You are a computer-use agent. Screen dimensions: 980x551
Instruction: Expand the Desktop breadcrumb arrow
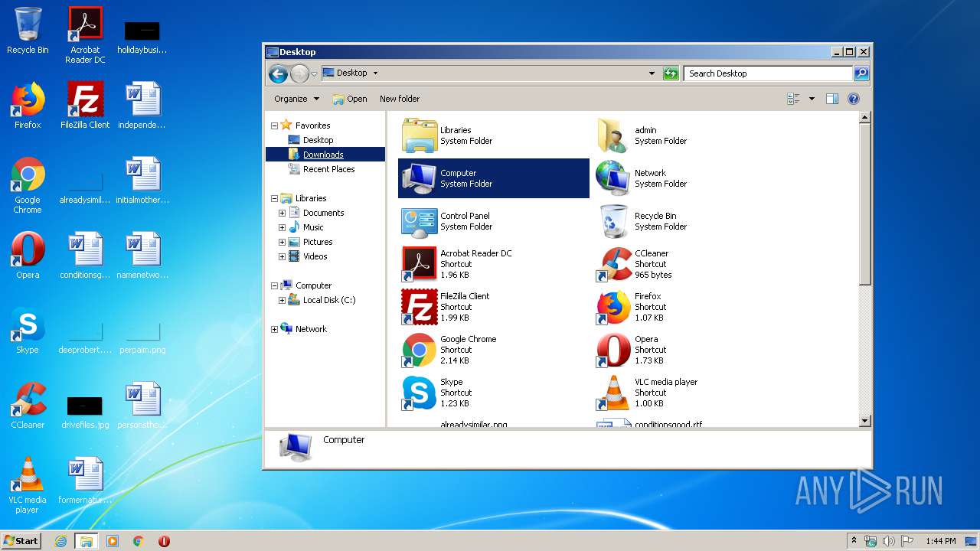coord(375,73)
